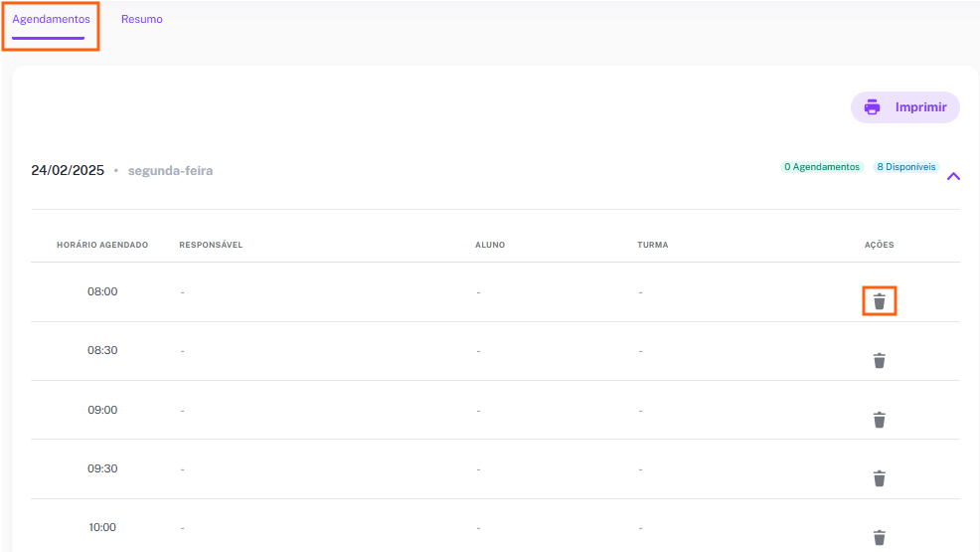This screenshot has height=552, width=980.
Task: Delete the 08:00 time slot
Action: coord(880,301)
